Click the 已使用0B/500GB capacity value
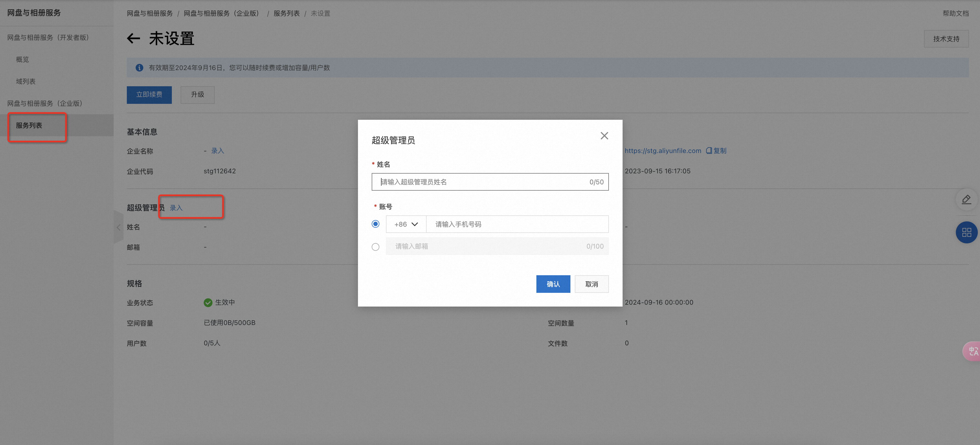The image size is (980, 445). click(229, 323)
